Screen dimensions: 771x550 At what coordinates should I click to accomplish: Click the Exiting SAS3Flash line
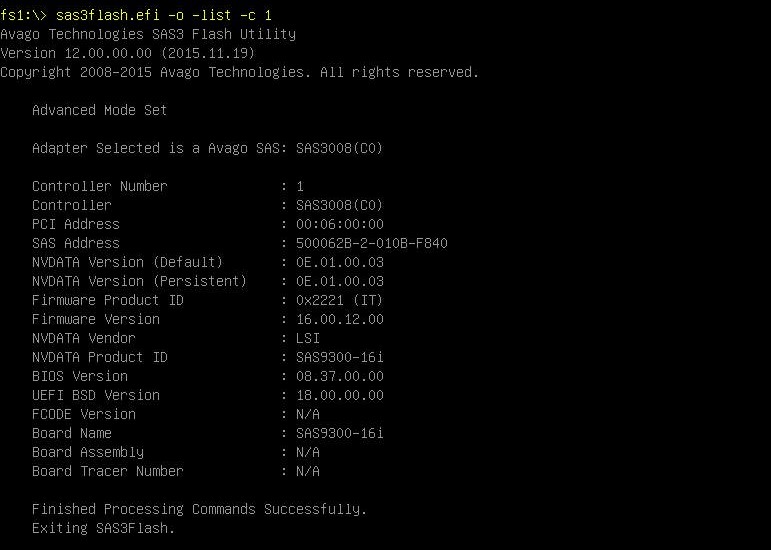click(x=104, y=528)
